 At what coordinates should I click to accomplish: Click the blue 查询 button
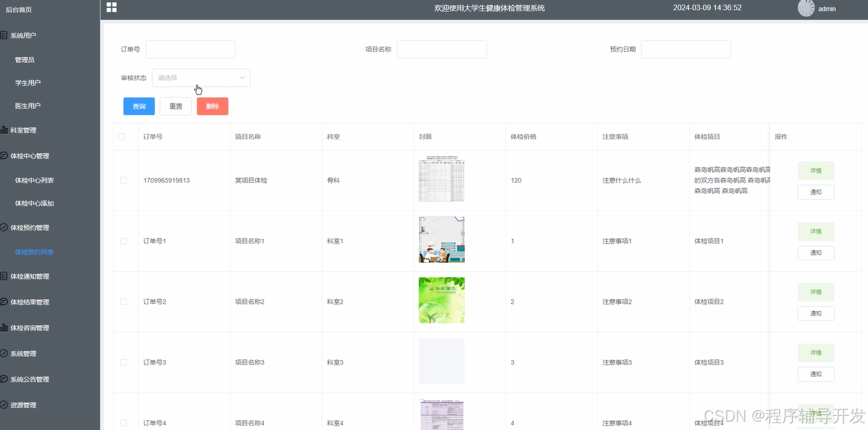coord(139,106)
